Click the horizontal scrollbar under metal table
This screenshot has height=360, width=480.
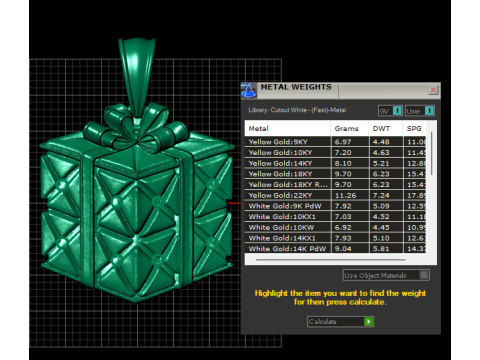click(x=331, y=259)
